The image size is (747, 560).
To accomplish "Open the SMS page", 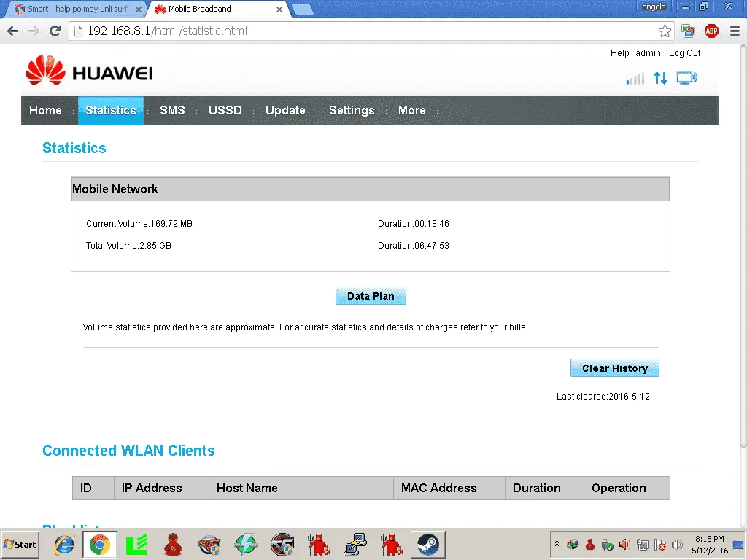I will coord(172,111).
